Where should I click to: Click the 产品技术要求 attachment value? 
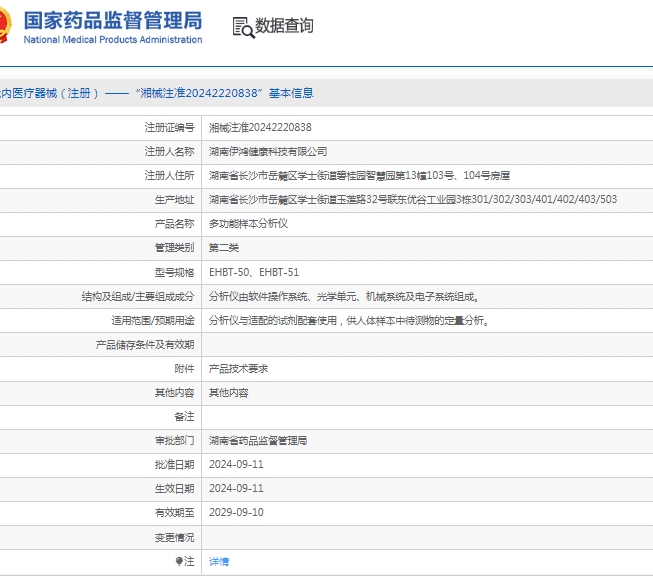[x=238, y=369]
